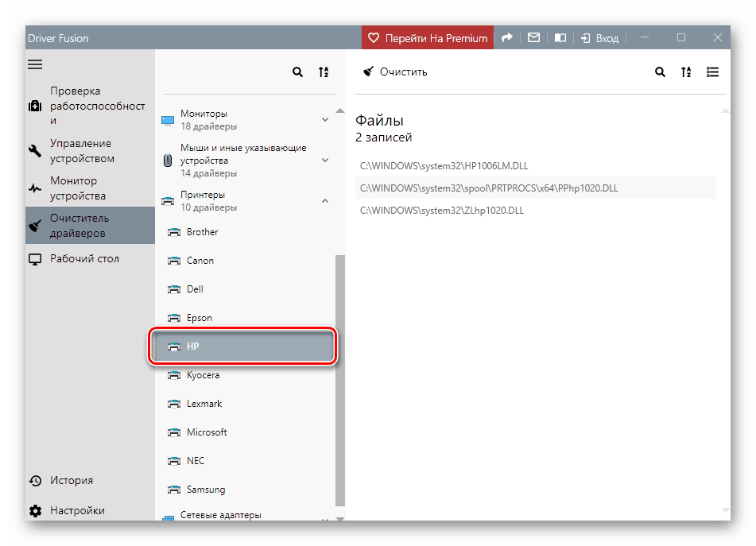Select file PPhp1020.DLL entry
The width and height of the screenshot is (756, 546).
[536, 188]
